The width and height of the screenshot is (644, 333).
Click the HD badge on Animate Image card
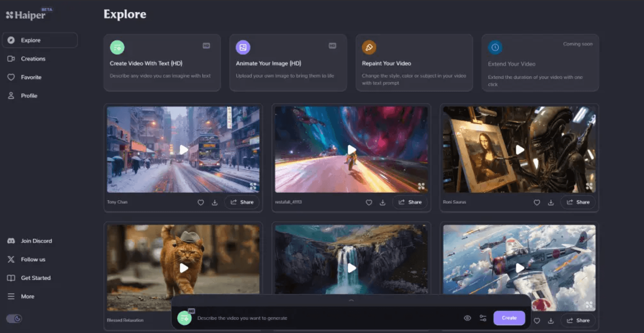pyautogui.click(x=332, y=46)
